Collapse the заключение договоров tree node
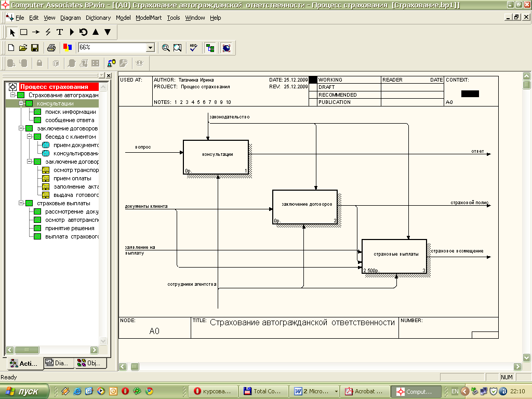 tap(21, 128)
